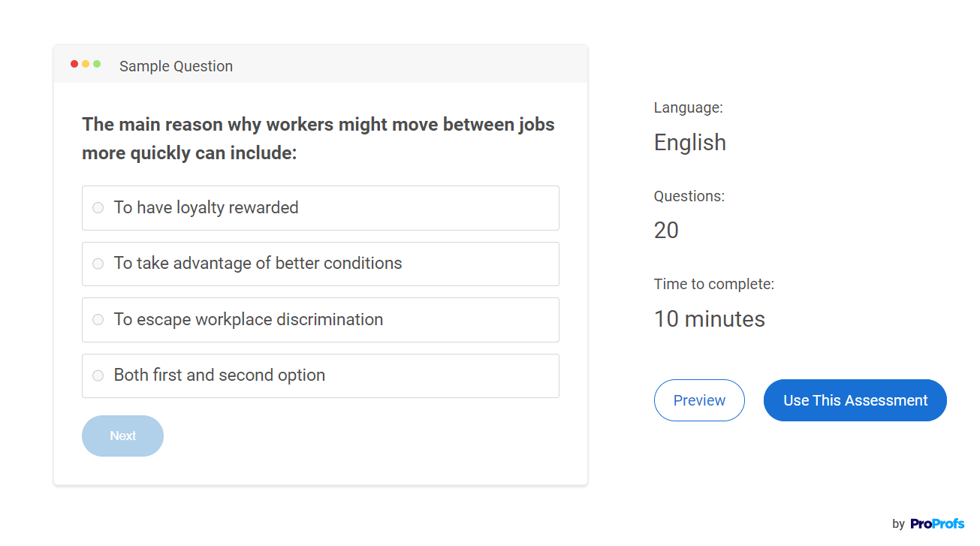The image size is (980, 546).
Task: Choose radio button for 'To take advantage of better conditions'
Action: point(98,264)
